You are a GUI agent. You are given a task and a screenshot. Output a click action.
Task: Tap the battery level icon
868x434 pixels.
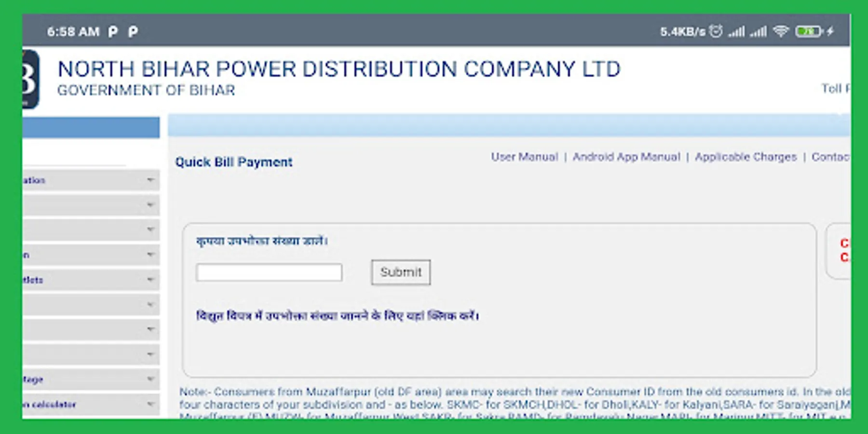809,32
